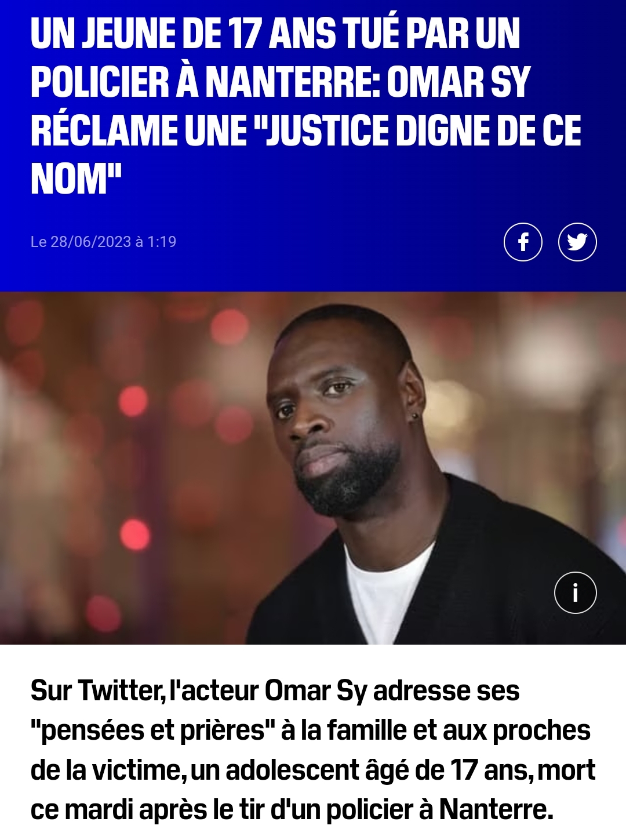This screenshot has height=840, width=626.
Task: Click the blurred red lights in the photo background
Action: pyautogui.click(x=133, y=401)
